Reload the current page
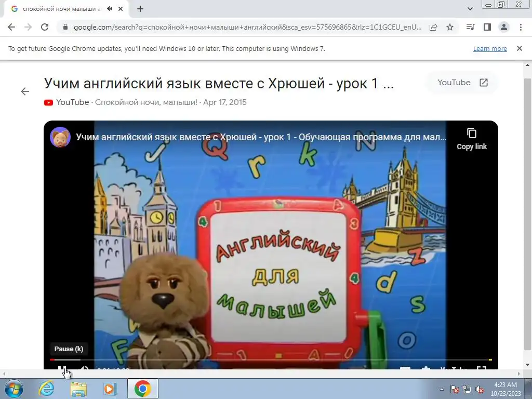 coord(45,27)
